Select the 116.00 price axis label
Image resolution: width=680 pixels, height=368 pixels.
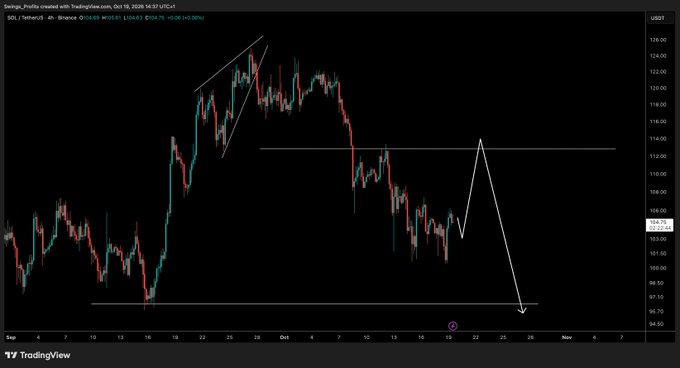coord(658,122)
